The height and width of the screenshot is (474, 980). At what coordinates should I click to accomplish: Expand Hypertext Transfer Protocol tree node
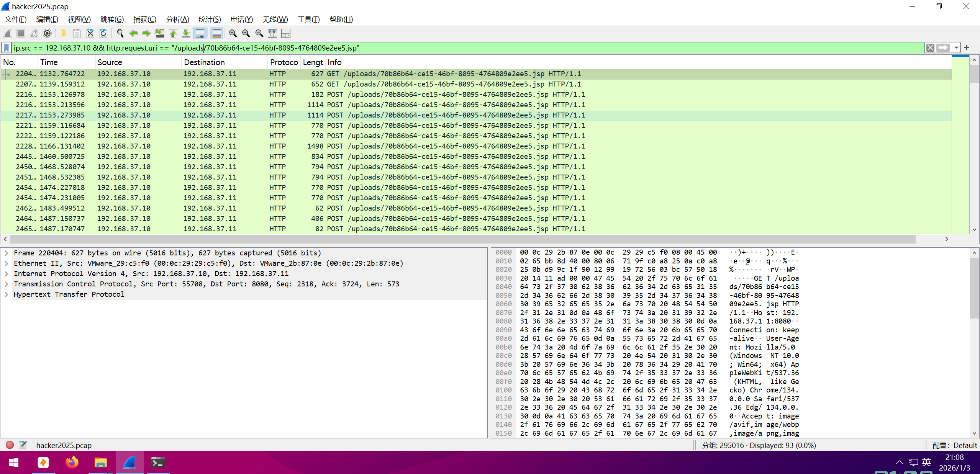pos(7,294)
